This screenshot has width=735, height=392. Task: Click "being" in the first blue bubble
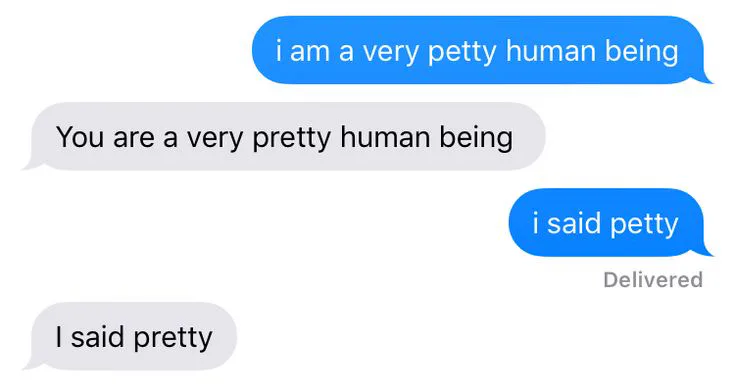pos(642,52)
